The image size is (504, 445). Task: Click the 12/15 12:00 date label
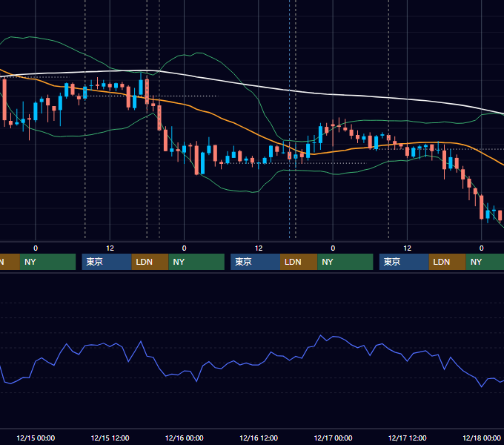(110, 438)
